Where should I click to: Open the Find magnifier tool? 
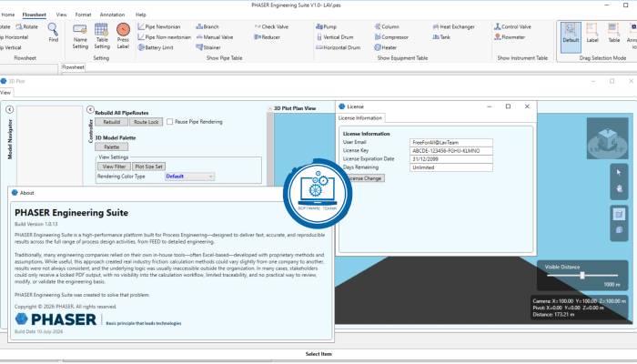(53, 32)
